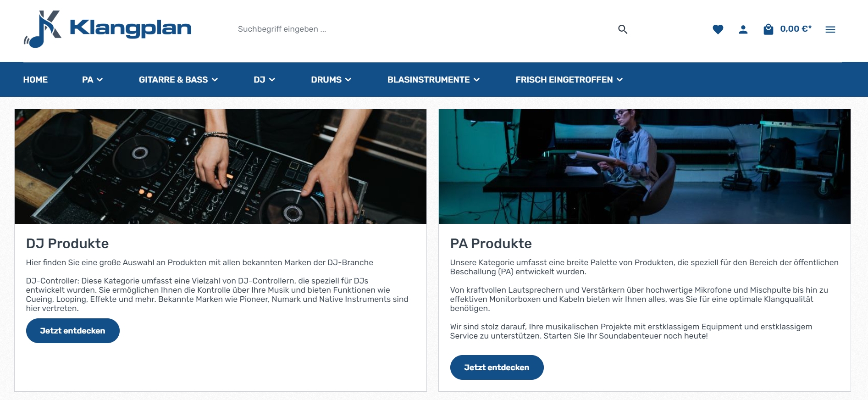Expand the DJ navigation dropdown
868x400 pixels.
pos(265,80)
